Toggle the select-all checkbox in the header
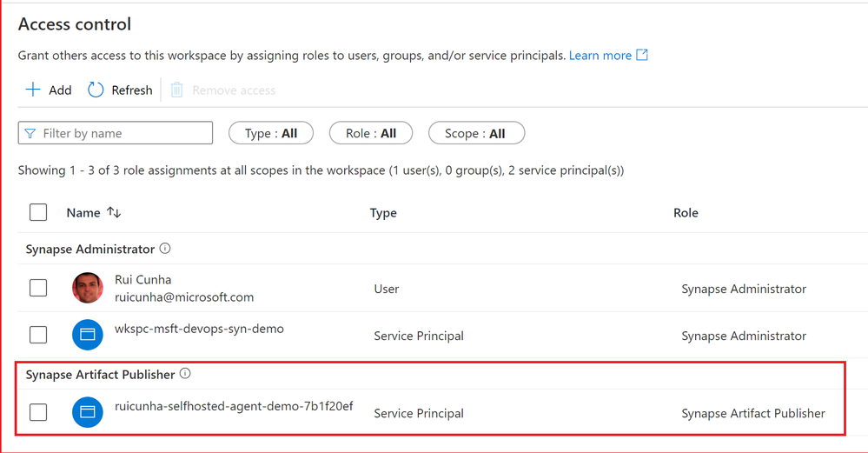The image size is (868, 453). pyautogui.click(x=38, y=212)
